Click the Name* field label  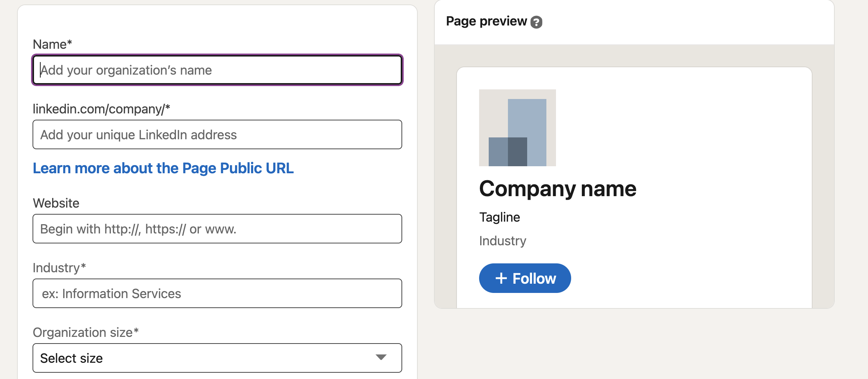52,44
